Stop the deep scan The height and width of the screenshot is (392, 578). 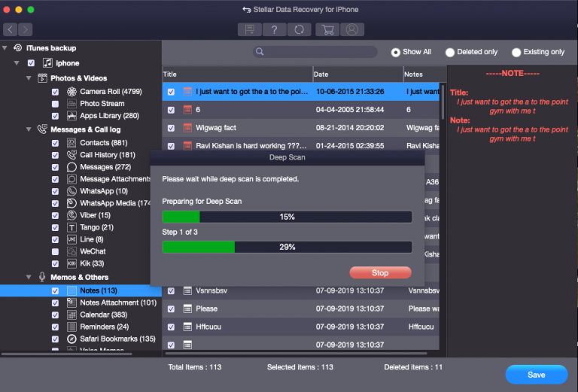tap(380, 272)
